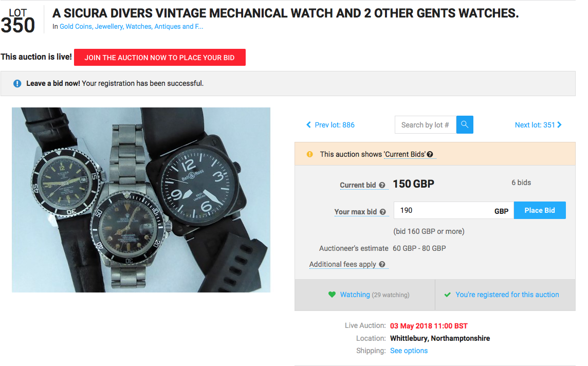
Task: Open See options shipping link
Action: click(409, 351)
